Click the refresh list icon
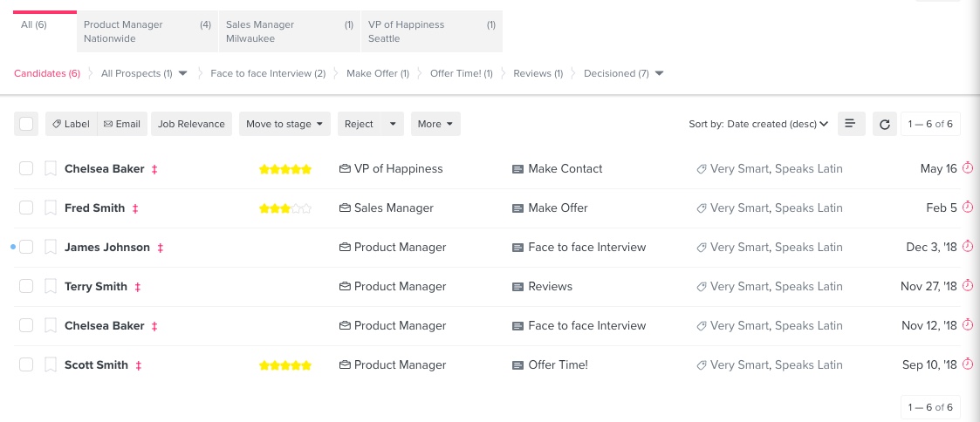The width and height of the screenshot is (980, 422). coord(884,125)
